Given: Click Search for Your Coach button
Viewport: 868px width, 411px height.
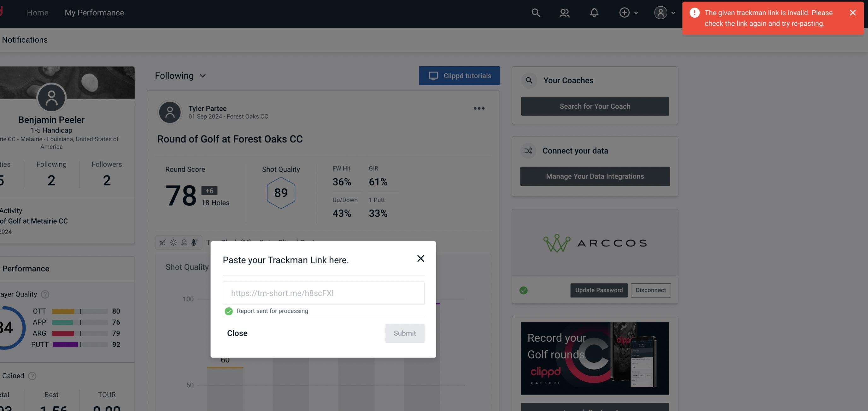Looking at the screenshot, I should tap(595, 106).
